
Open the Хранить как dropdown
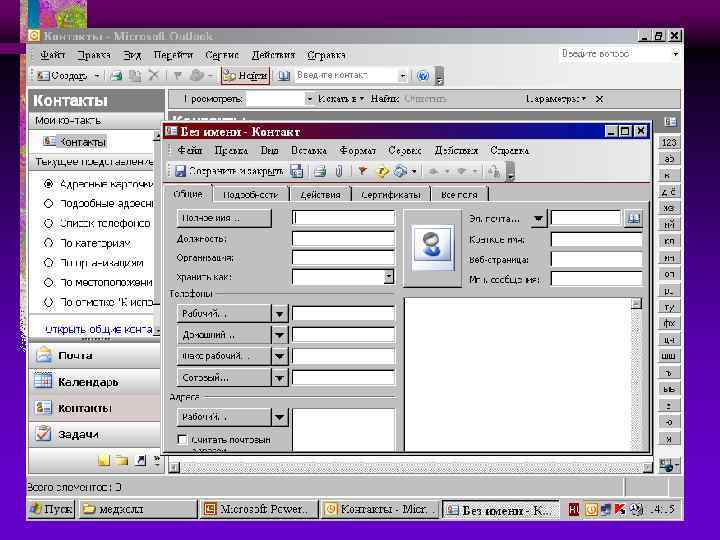[388, 276]
